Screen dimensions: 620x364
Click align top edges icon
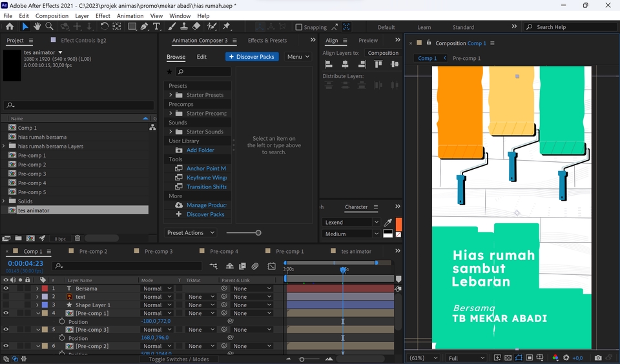point(378,64)
